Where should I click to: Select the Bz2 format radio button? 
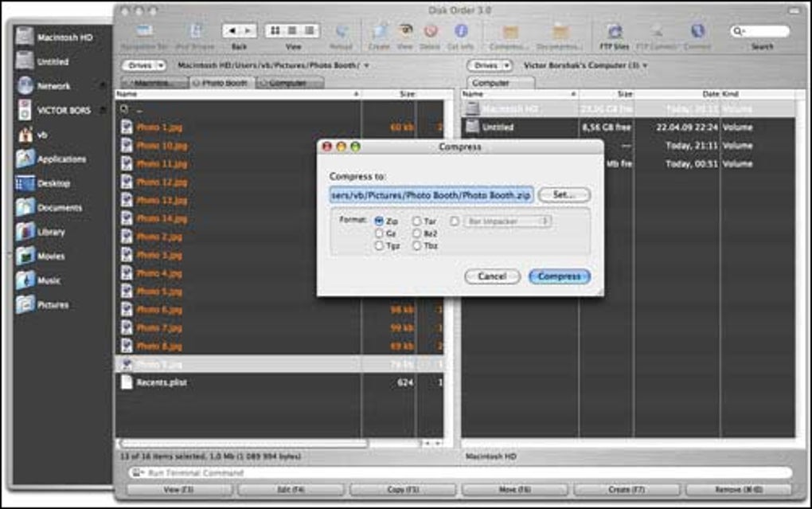[x=417, y=233]
